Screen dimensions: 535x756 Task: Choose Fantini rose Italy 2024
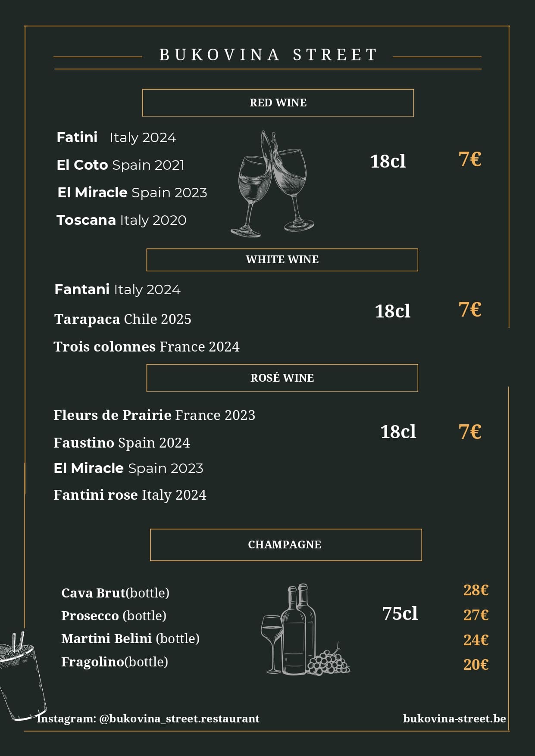coord(129,495)
